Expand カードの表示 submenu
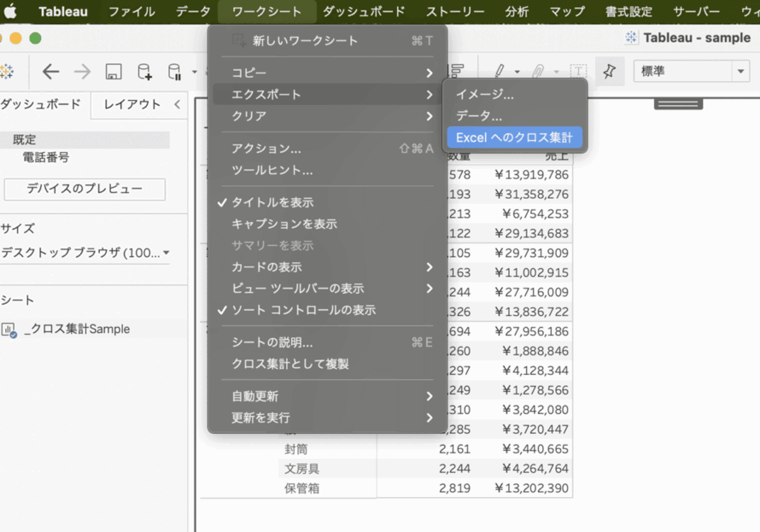The height and width of the screenshot is (532, 760). pyautogui.click(x=327, y=267)
